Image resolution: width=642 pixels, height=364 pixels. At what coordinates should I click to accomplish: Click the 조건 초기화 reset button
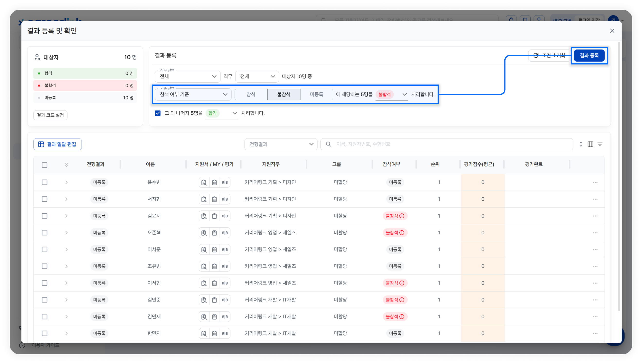549,56
